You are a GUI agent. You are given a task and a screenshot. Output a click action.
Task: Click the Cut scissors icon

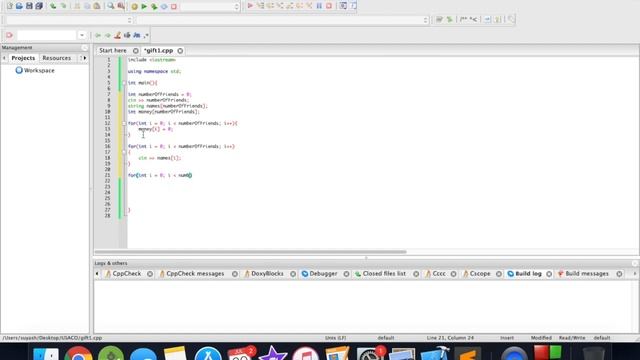click(77, 6)
